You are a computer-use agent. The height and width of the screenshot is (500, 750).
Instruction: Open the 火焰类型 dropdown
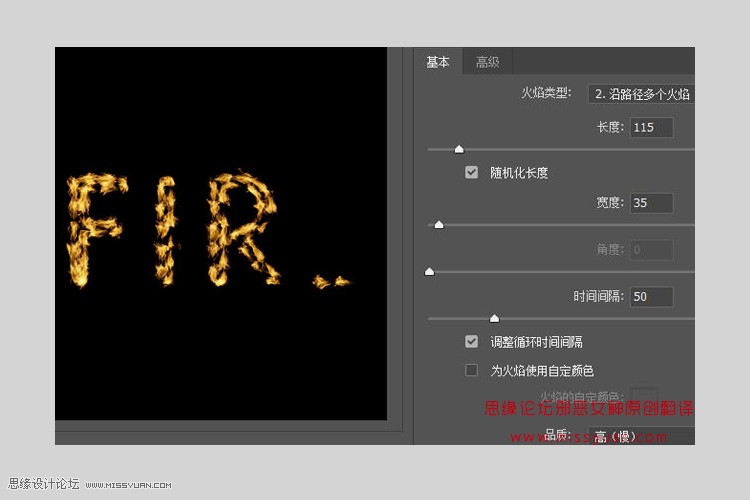coord(641,94)
